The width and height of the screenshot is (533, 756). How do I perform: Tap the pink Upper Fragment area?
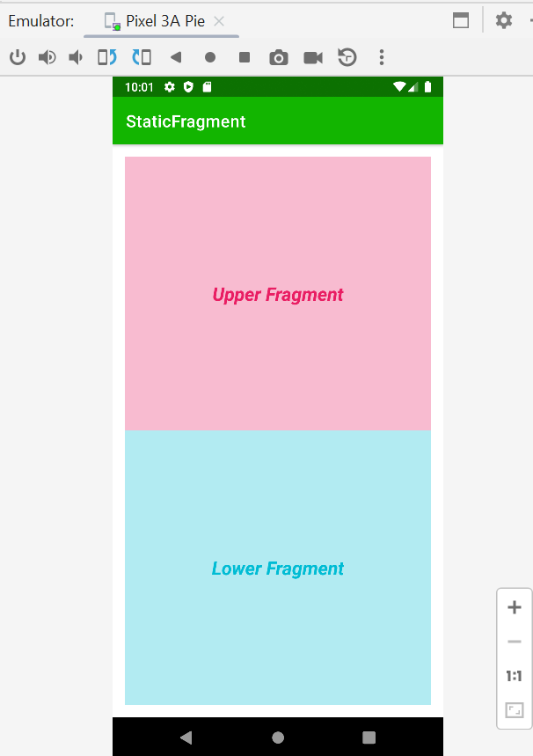tap(278, 294)
